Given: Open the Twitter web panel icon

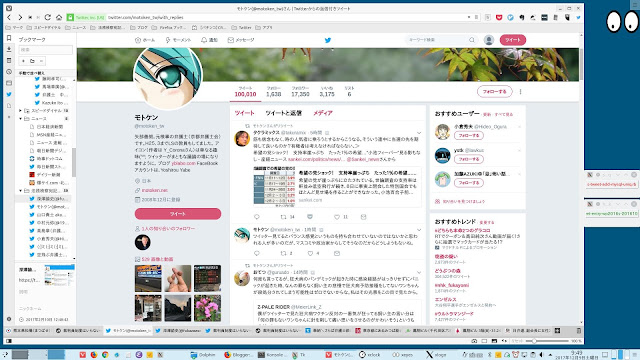Looking at the screenshot, I should [x=9, y=94].
